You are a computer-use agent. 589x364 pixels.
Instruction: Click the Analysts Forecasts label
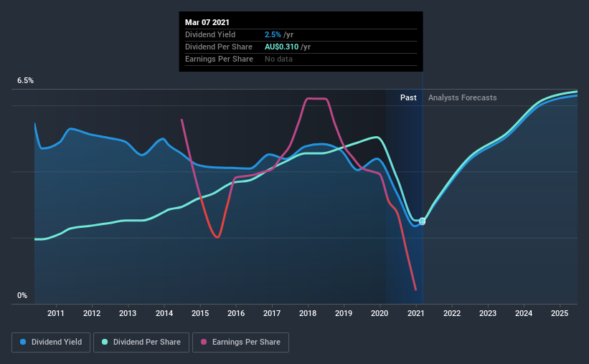click(463, 97)
